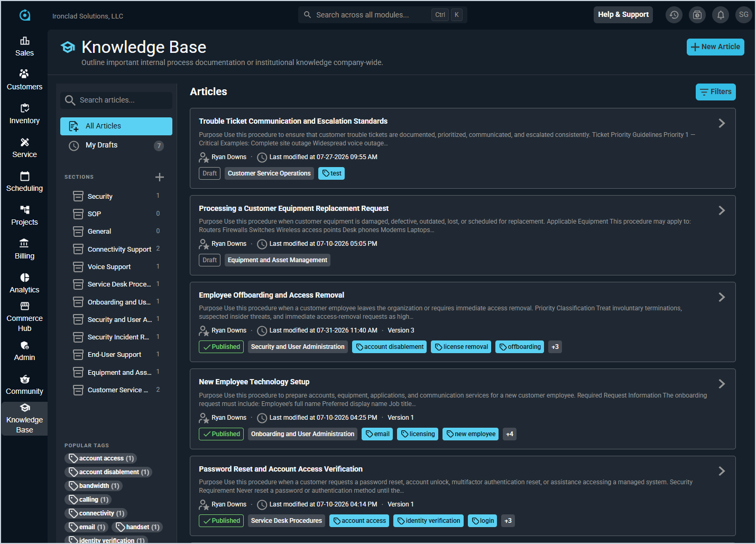756x544 pixels.
Task: Open the Employee Offboarding and Access Removal title
Action: 271,295
